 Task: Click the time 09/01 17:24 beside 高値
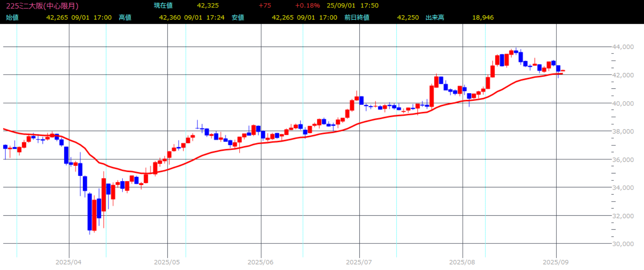point(204,18)
